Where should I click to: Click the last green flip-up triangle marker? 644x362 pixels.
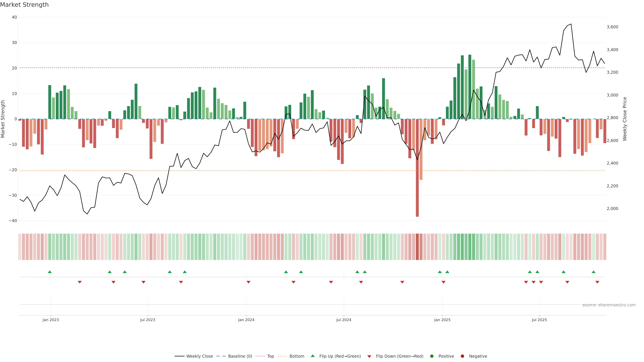point(594,272)
